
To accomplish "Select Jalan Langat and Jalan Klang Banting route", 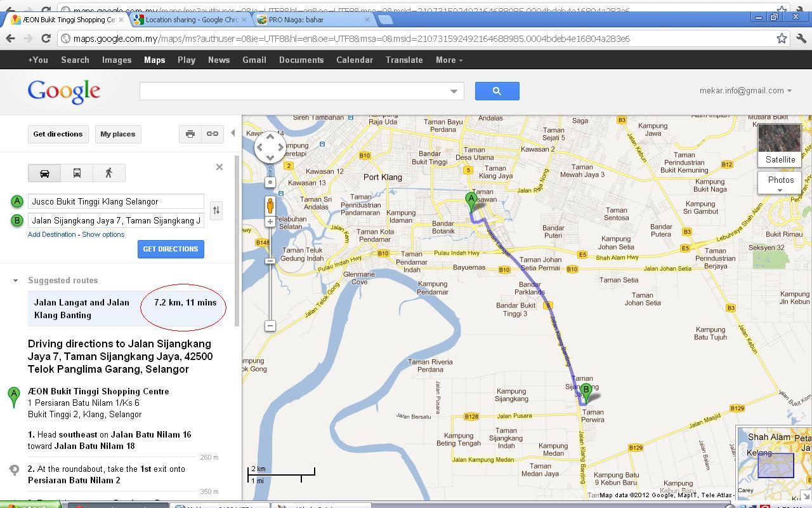I will point(126,309).
